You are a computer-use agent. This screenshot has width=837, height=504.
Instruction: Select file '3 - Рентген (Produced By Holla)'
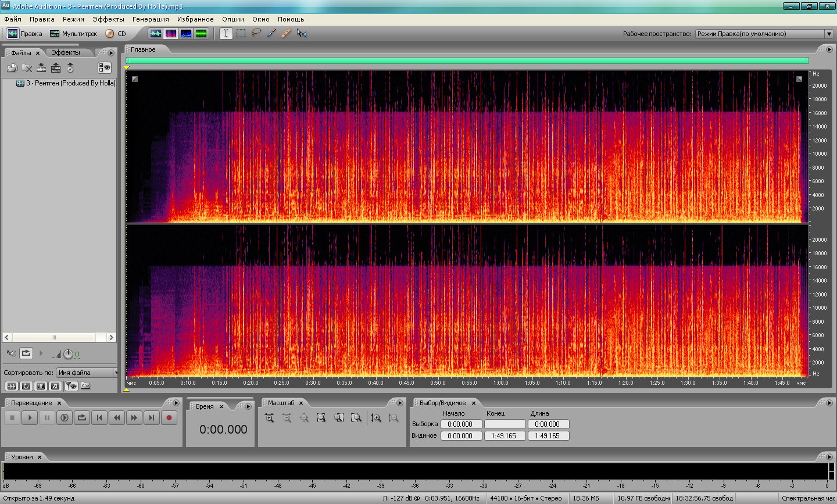pyautogui.click(x=66, y=83)
